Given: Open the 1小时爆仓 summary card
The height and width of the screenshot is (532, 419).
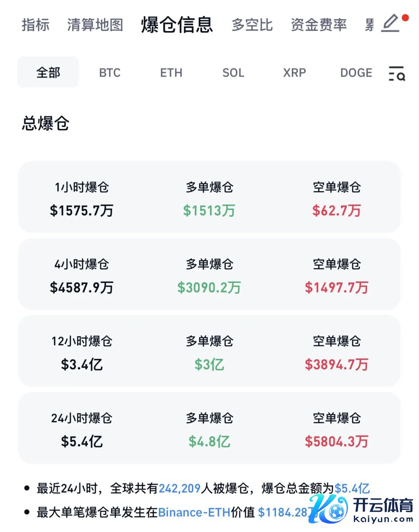Looking at the screenshot, I should click(x=209, y=197).
